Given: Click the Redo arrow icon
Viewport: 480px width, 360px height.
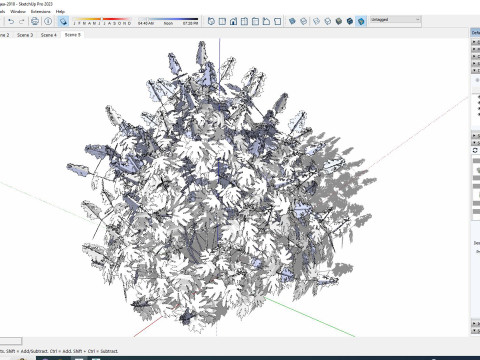Looking at the screenshot, I should coord(22,21).
